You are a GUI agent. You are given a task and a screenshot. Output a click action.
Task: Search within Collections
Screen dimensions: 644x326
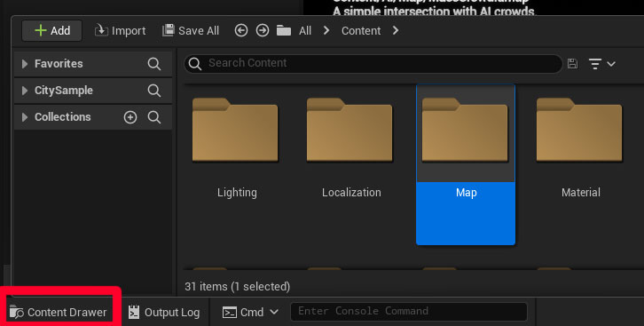[154, 117]
